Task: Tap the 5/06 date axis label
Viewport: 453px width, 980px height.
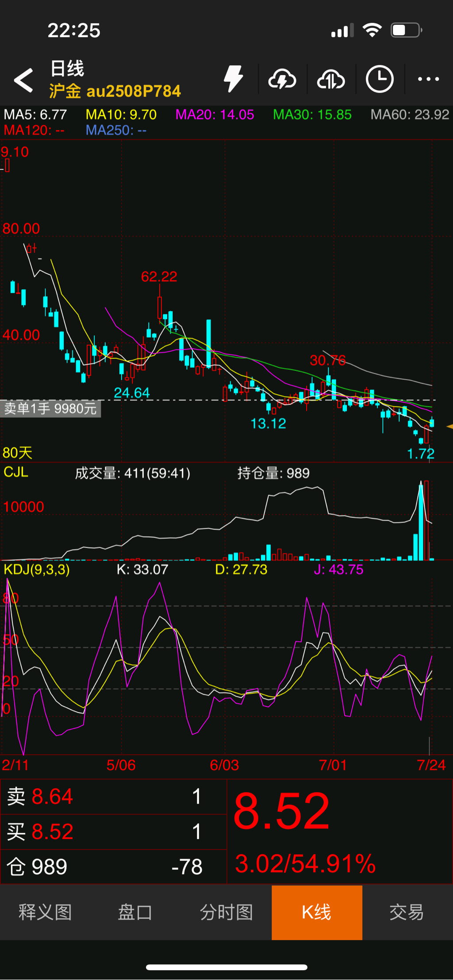Action: pyautogui.click(x=121, y=765)
